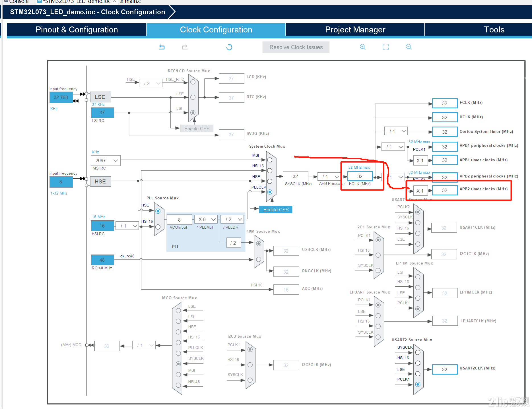Click the zoom in magnifier icon
The image size is (532, 409).
pyautogui.click(x=362, y=47)
